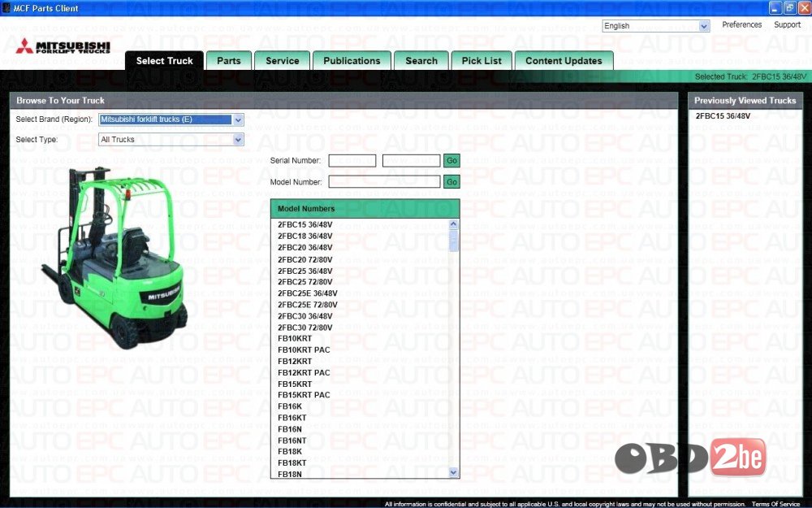Focus the Model Number input field
812x508 pixels.
(x=384, y=182)
